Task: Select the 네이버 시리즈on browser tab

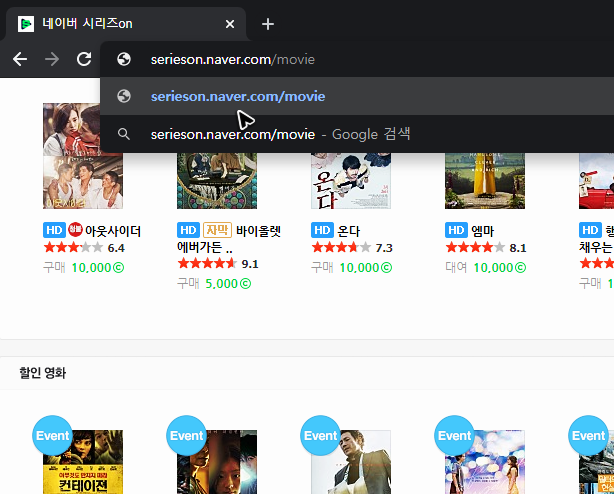Action: (126, 24)
